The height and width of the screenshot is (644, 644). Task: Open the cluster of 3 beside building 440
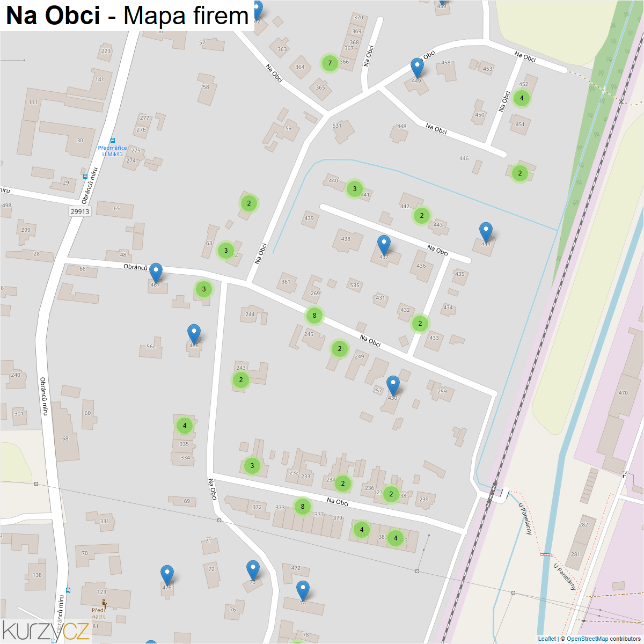coord(354,189)
